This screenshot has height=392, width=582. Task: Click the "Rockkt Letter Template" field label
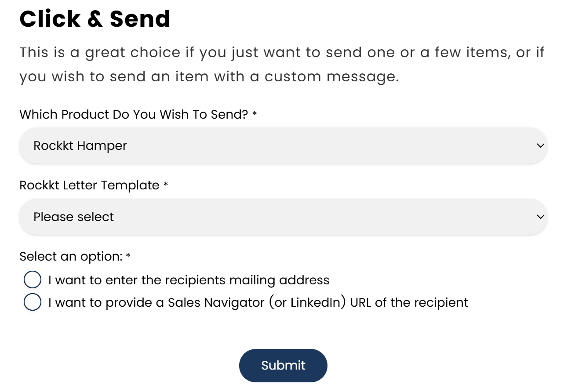pyautogui.click(x=89, y=185)
